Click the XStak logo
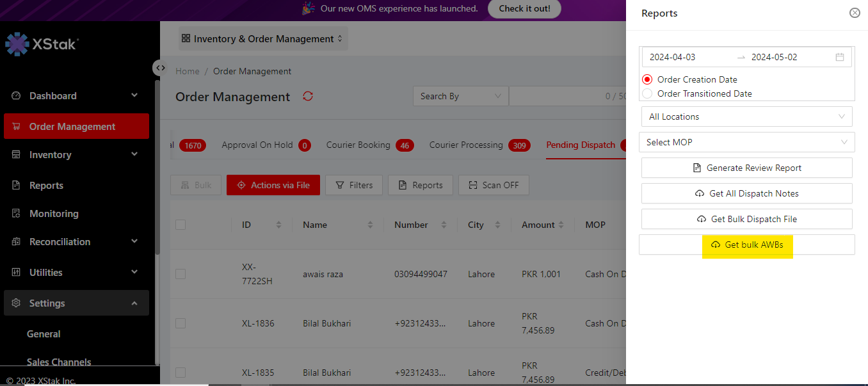The image size is (868, 386). (x=42, y=44)
